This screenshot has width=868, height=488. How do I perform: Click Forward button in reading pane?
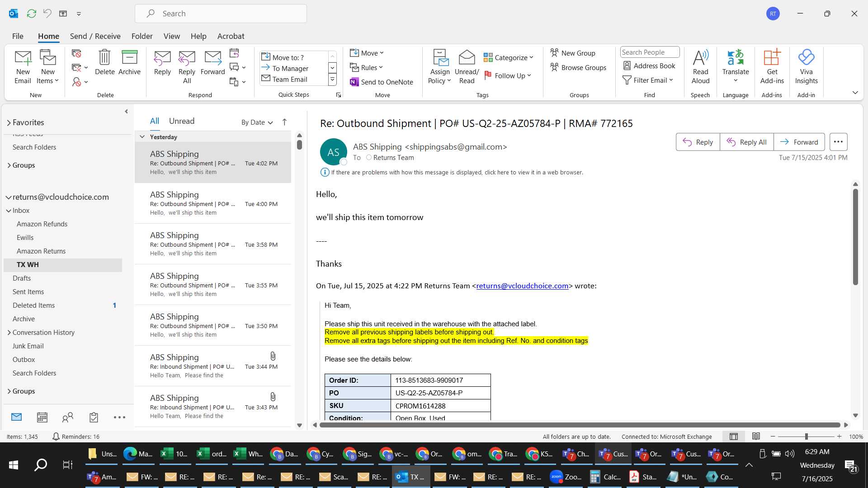point(799,142)
